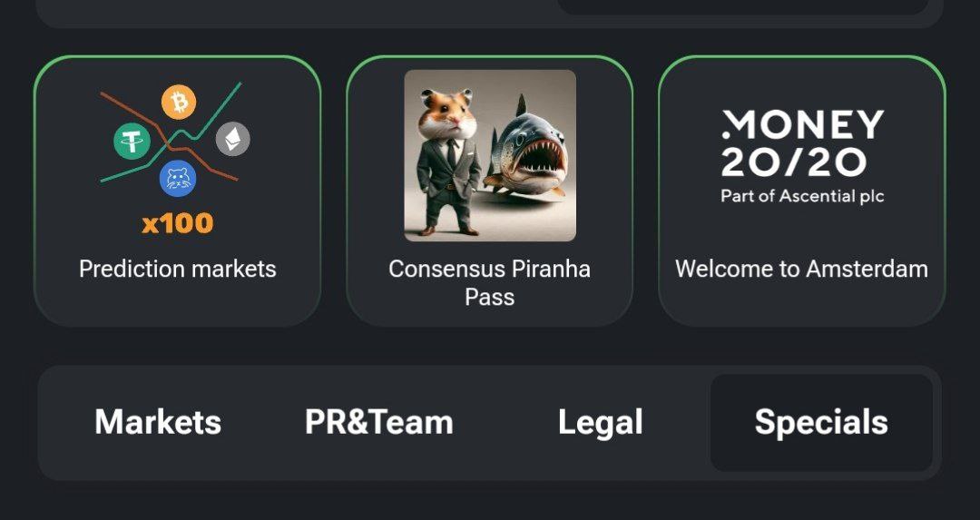Click the gray Ethereum coin icon

pyautogui.click(x=232, y=139)
